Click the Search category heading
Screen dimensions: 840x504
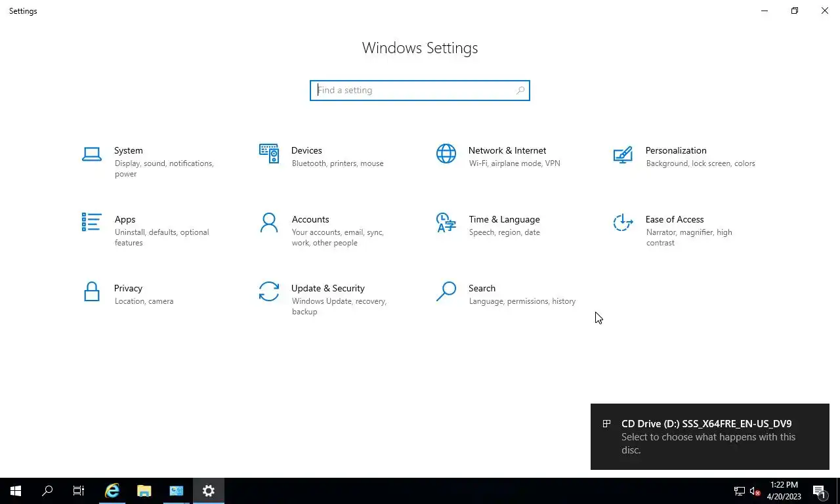[x=482, y=288]
